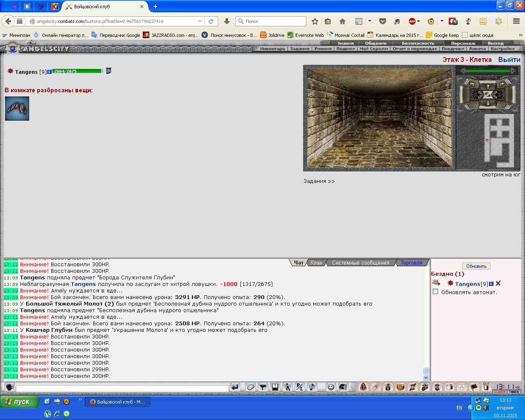
Task: Open the 'Безопасность' top menu
Action: [x=418, y=43]
